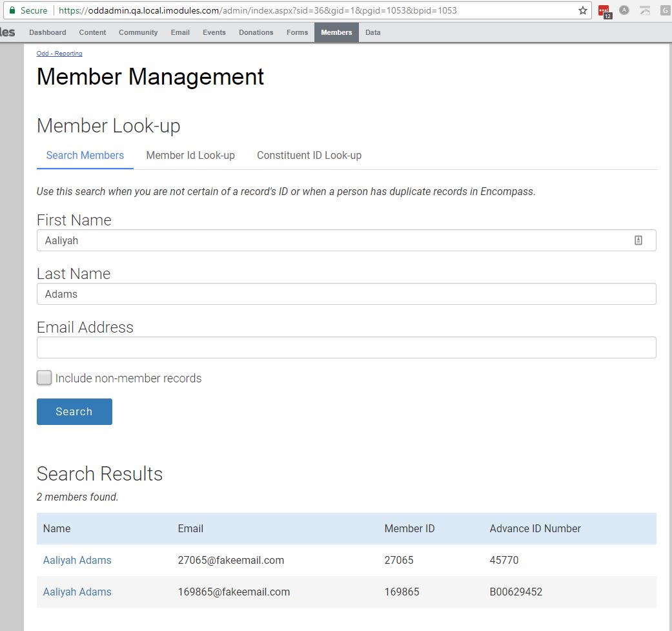Go to the Community menu
672x631 pixels.
tap(138, 32)
